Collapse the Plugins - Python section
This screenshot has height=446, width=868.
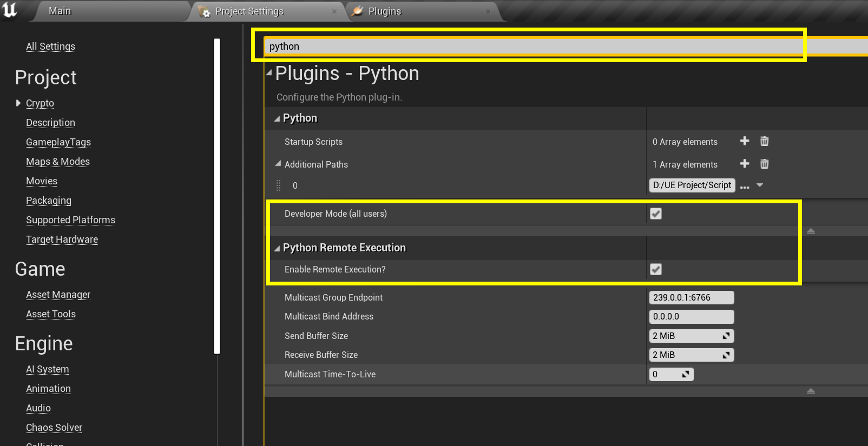coord(269,72)
